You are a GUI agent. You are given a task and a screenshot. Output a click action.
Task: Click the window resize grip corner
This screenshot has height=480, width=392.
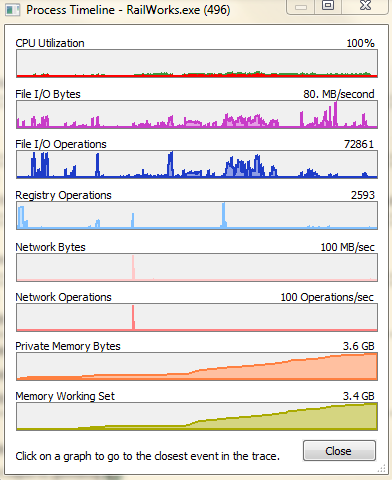pos(381,469)
